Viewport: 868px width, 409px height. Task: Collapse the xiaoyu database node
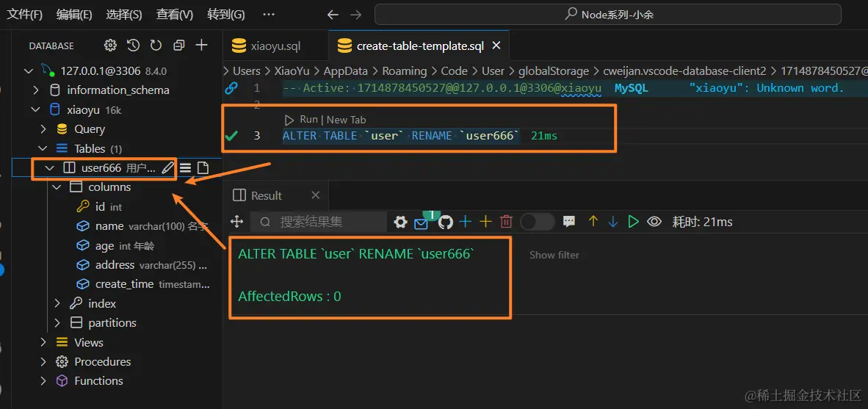(36, 109)
